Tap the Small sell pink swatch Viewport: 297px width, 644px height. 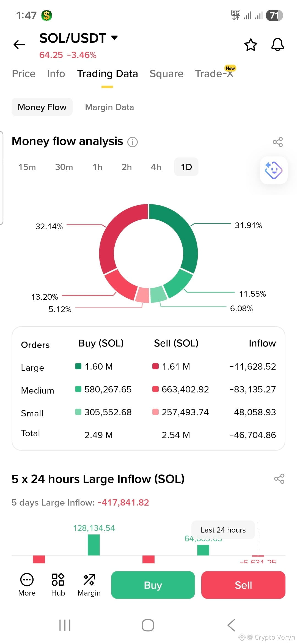[x=155, y=412]
